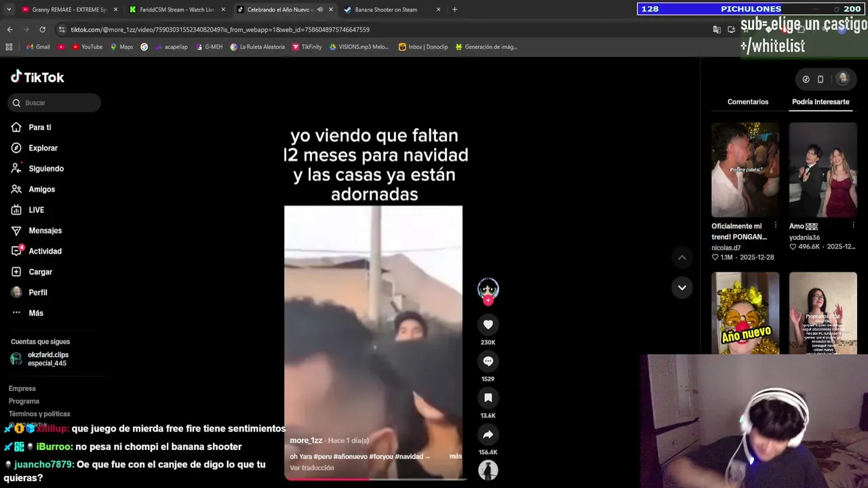Switch to the Comentarios tab
Viewport: 868px width, 488px height.
(x=748, y=102)
